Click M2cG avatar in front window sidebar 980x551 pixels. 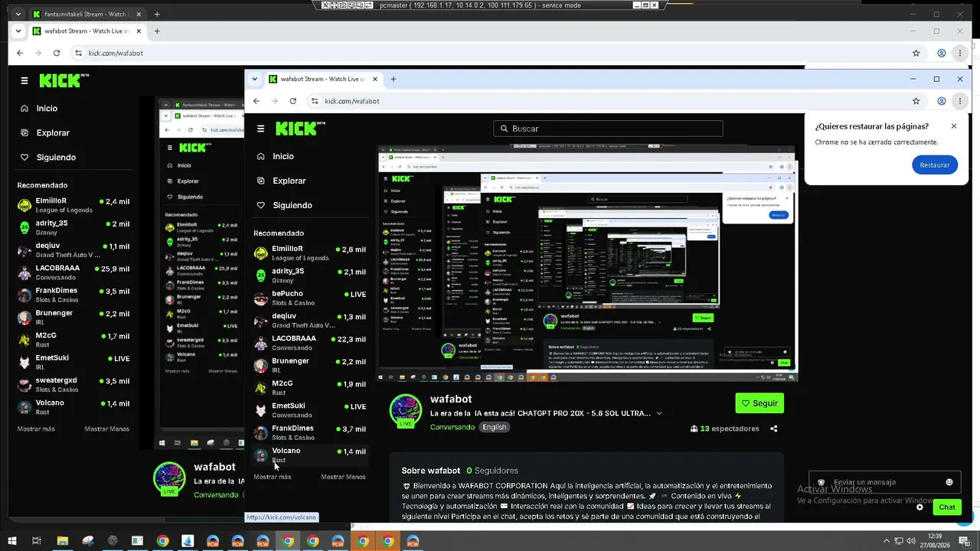pos(260,387)
